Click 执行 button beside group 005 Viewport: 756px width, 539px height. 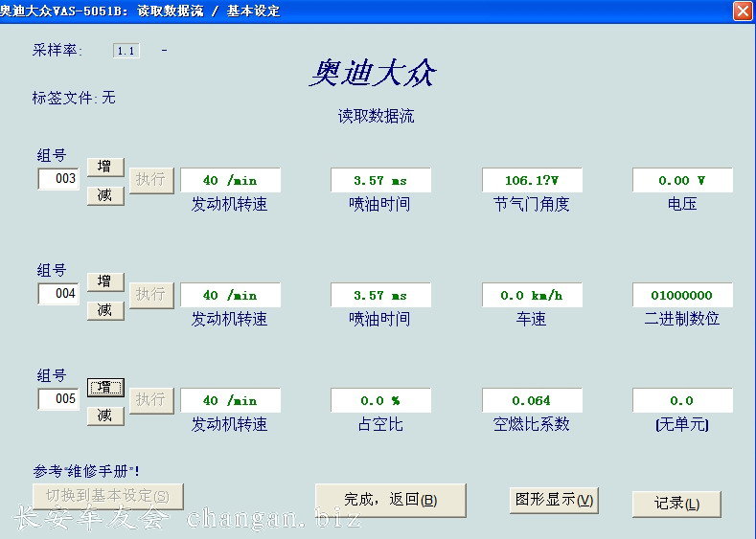(x=151, y=401)
